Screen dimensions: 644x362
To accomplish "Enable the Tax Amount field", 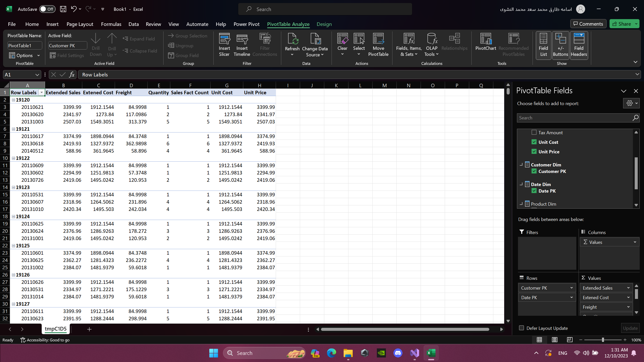I will (534, 132).
